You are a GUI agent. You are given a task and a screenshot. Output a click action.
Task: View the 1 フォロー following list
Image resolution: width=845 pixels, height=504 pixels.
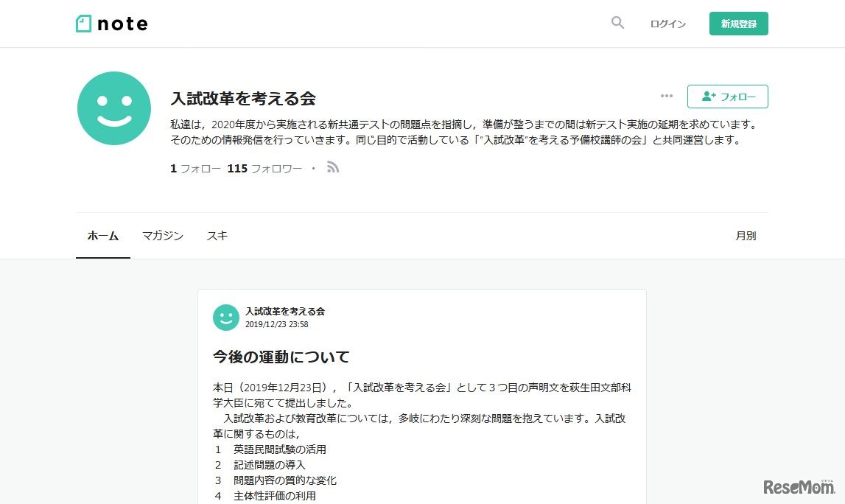coord(195,169)
